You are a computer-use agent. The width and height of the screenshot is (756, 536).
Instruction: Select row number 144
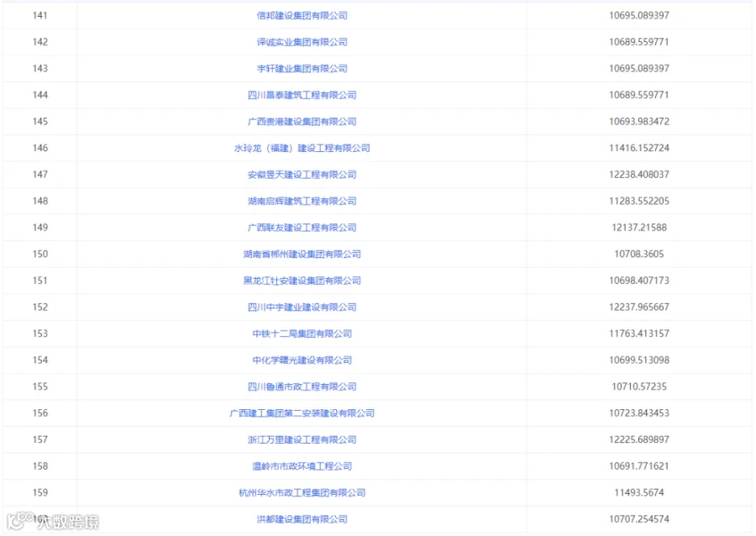(40, 95)
